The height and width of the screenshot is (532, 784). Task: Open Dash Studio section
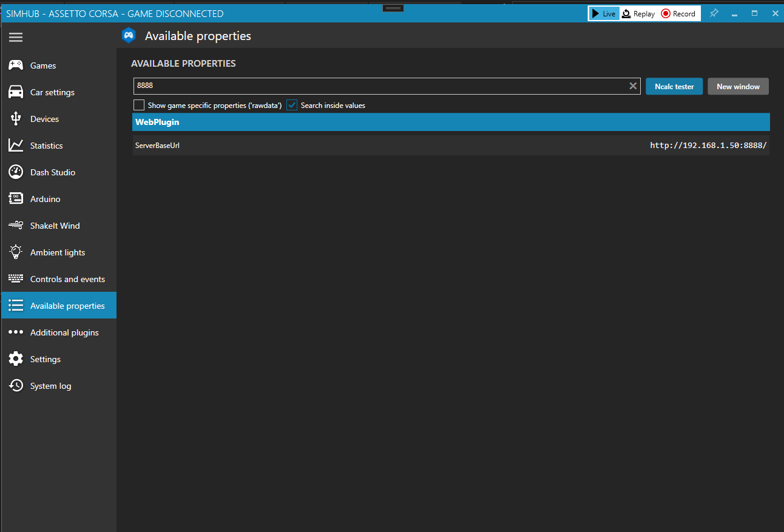(x=53, y=172)
